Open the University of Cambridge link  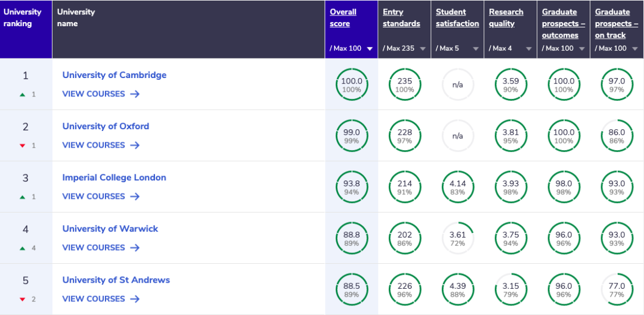[114, 75]
